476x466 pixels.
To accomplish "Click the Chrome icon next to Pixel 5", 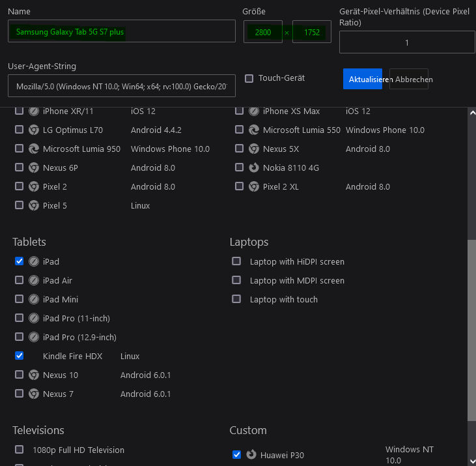I will click(34, 205).
